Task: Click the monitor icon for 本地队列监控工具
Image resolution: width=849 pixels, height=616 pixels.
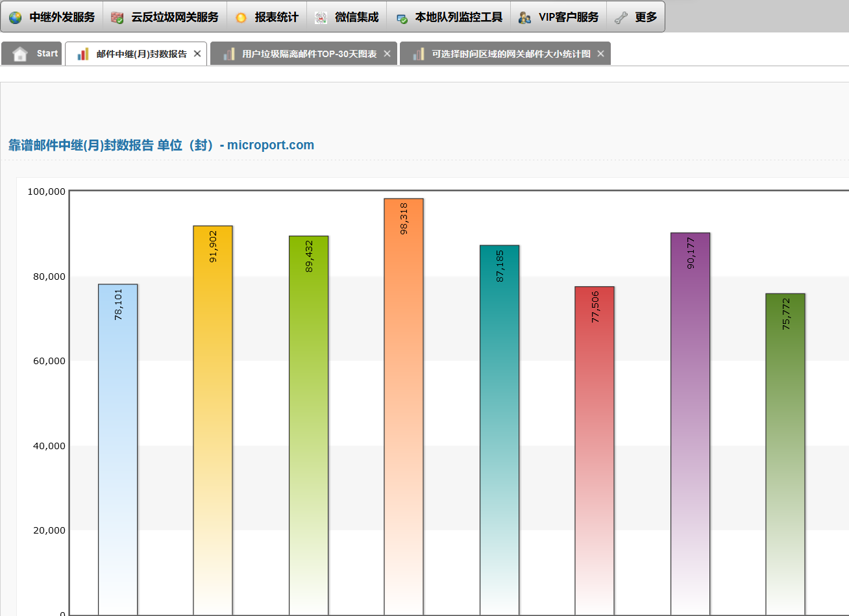Action: [402, 18]
